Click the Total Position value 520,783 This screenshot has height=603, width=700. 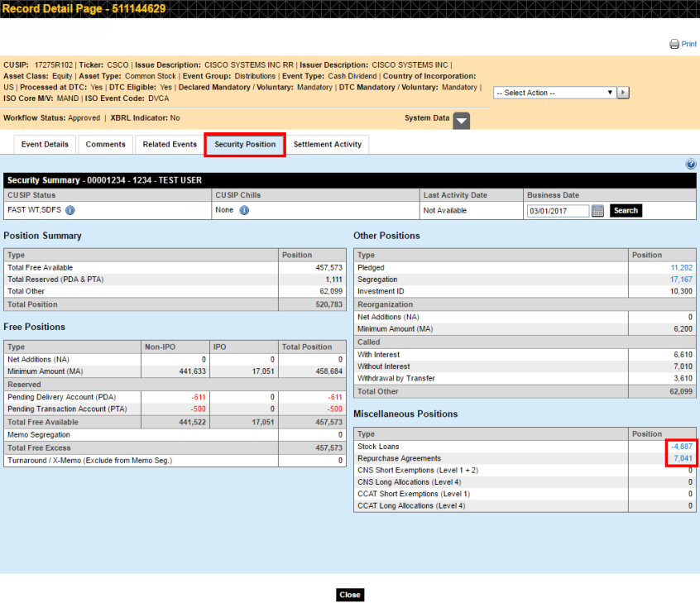pyautogui.click(x=329, y=304)
